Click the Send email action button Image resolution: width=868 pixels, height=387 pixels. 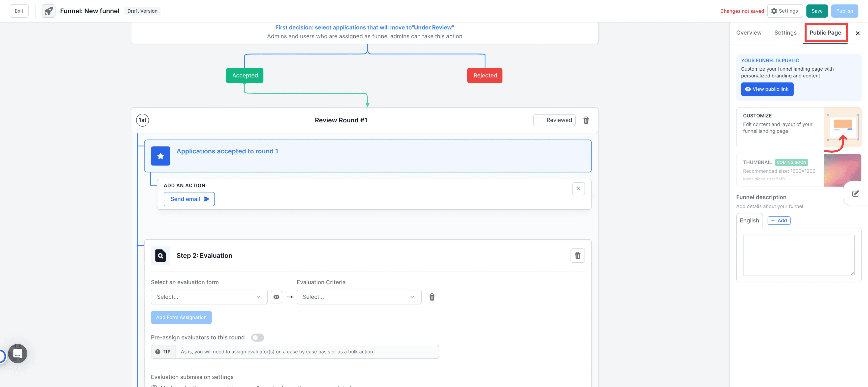[x=189, y=199]
